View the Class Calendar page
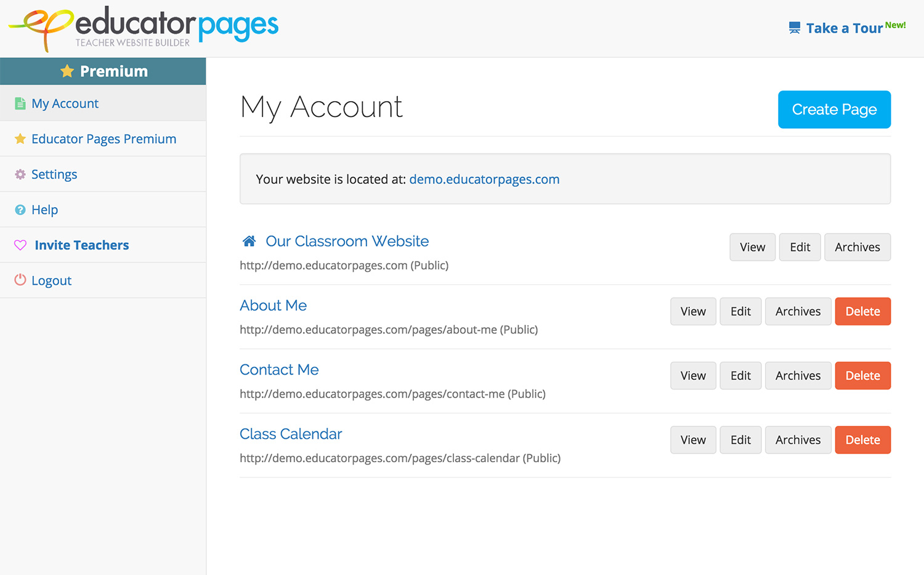 coord(693,440)
